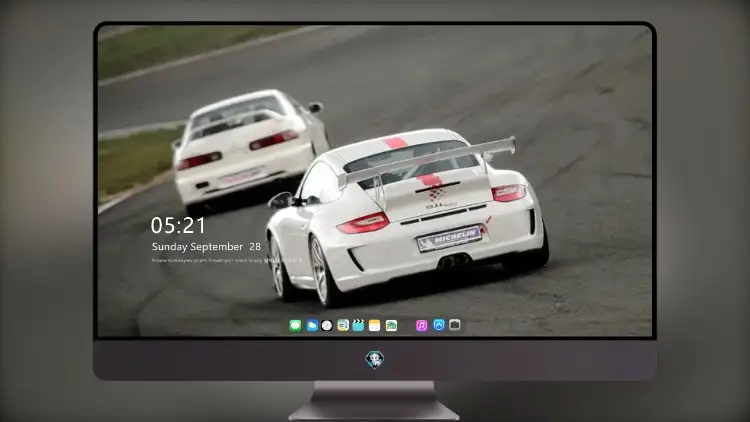Click the 'Sunday September 28' date text
The height and width of the screenshot is (422, 750).
coord(206,247)
